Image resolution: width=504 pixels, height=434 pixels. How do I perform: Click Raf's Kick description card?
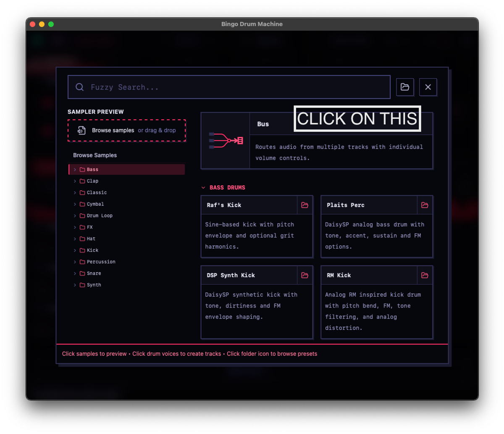coord(257,235)
